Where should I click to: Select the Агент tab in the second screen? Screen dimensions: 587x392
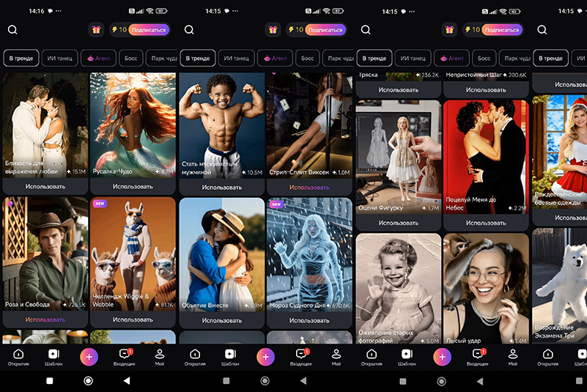tap(275, 58)
